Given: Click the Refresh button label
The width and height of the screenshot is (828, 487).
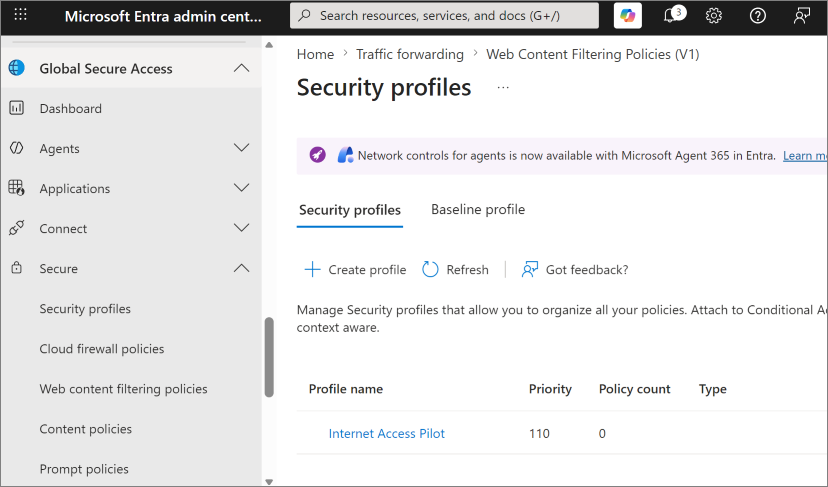Looking at the screenshot, I should [x=467, y=270].
